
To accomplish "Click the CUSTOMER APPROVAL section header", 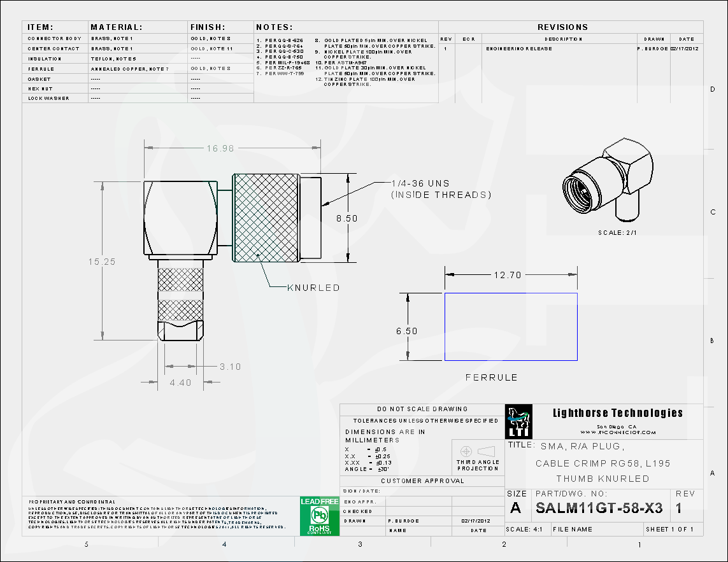I will tap(422, 481).
